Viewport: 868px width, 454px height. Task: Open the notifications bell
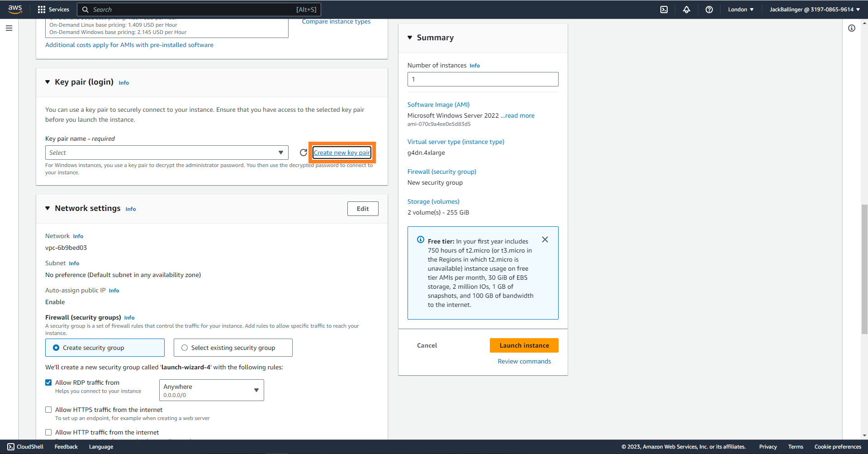686,10
